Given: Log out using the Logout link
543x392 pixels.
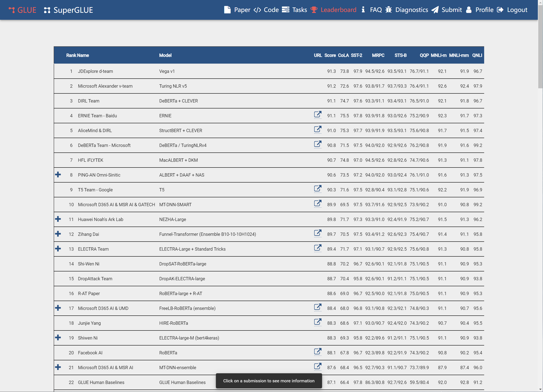Looking at the screenshot, I should 512,10.
